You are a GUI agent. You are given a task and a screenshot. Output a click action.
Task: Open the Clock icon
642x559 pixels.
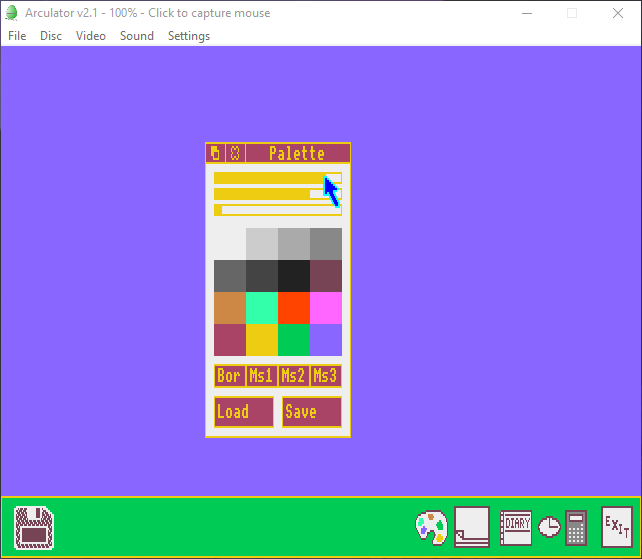point(549,527)
